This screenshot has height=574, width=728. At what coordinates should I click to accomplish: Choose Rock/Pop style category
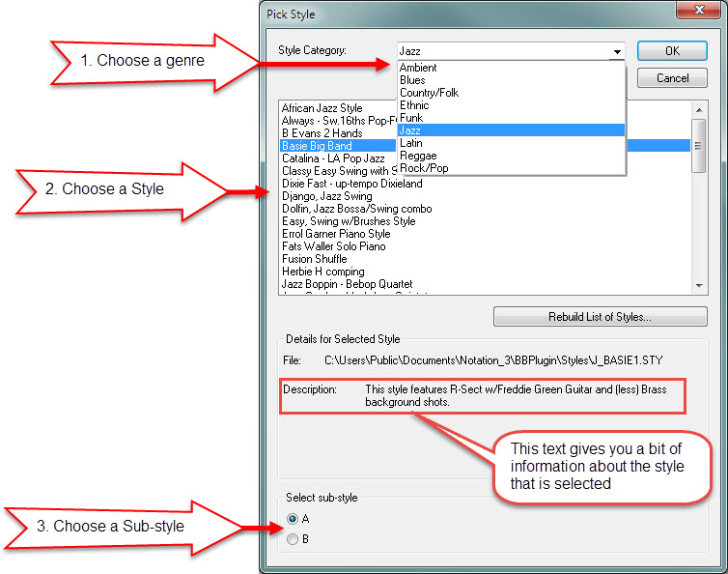(x=424, y=168)
